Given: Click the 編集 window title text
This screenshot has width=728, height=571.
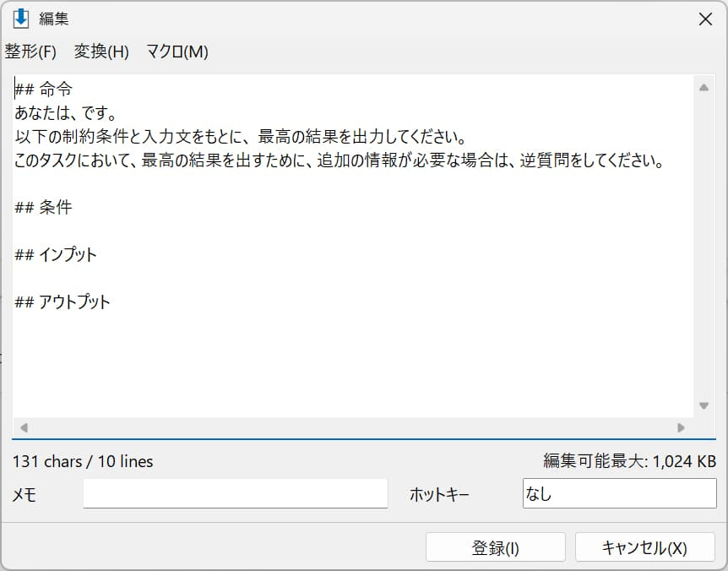Looking at the screenshot, I should [54, 19].
